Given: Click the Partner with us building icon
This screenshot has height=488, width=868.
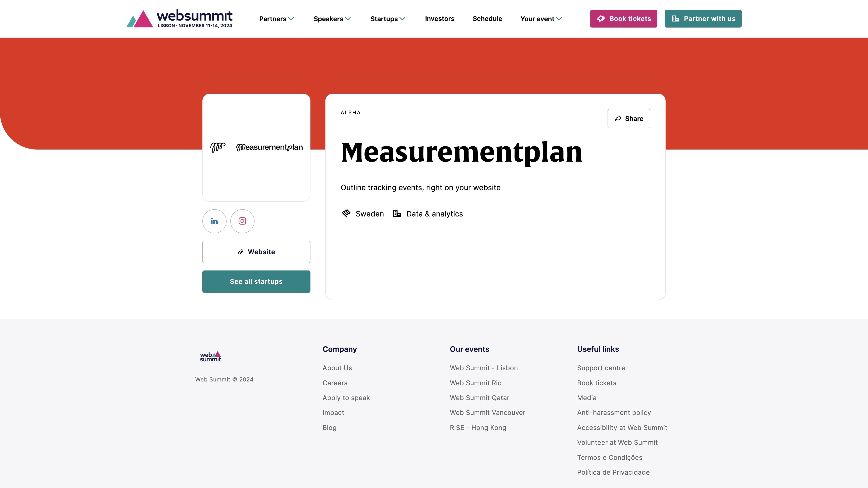Looking at the screenshot, I should click(675, 18).
